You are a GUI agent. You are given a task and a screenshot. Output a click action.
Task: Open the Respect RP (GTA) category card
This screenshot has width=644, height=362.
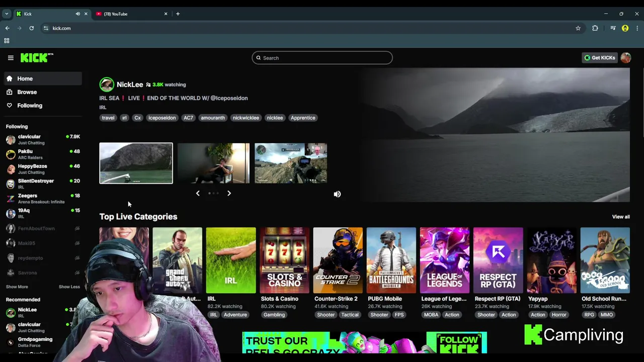(x=498, y=260)
